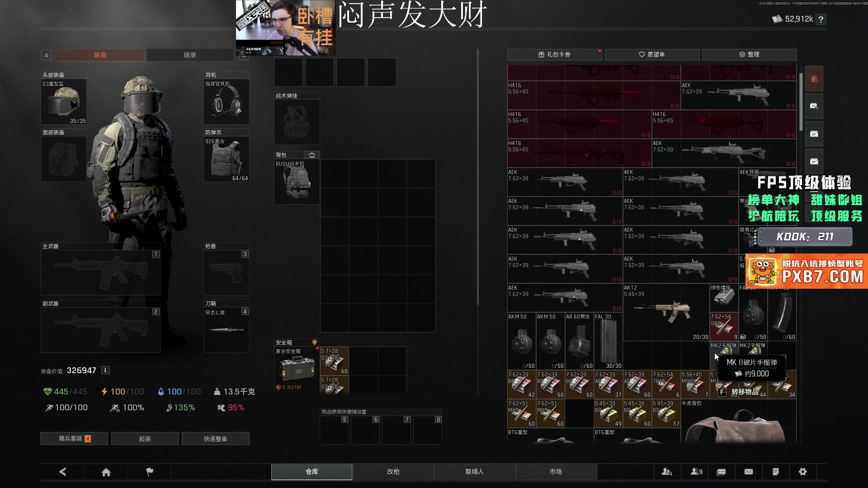Select the 绿色激指 laser item
The image size is (868, 488).
[724, 298]
